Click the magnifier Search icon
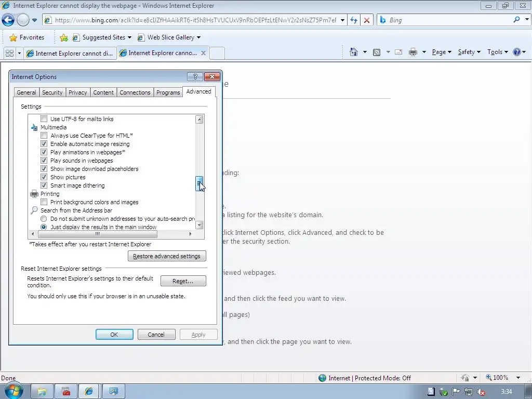The height and width of the screenshot is (399, 532). 516,20
